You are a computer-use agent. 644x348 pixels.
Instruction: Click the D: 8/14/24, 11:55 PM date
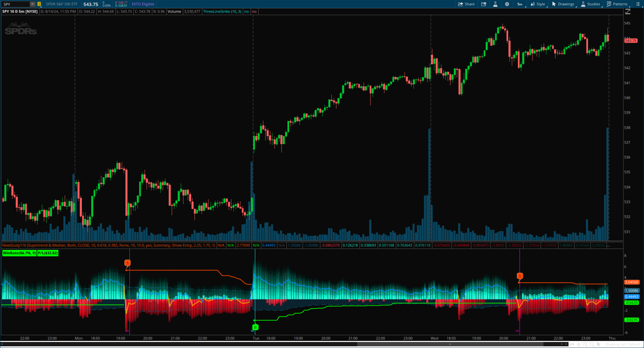tap(58, 12)
